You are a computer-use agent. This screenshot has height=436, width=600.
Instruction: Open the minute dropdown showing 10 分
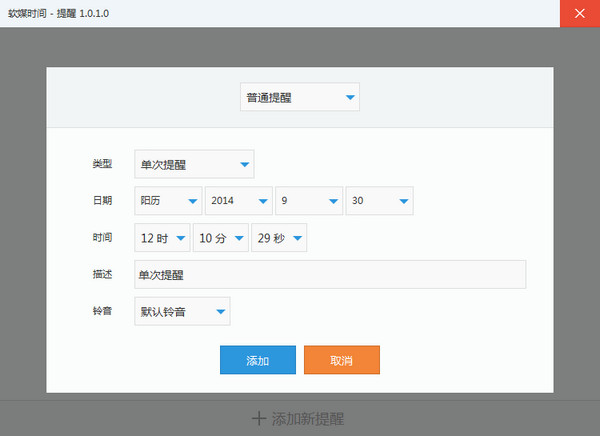point(221,238)
